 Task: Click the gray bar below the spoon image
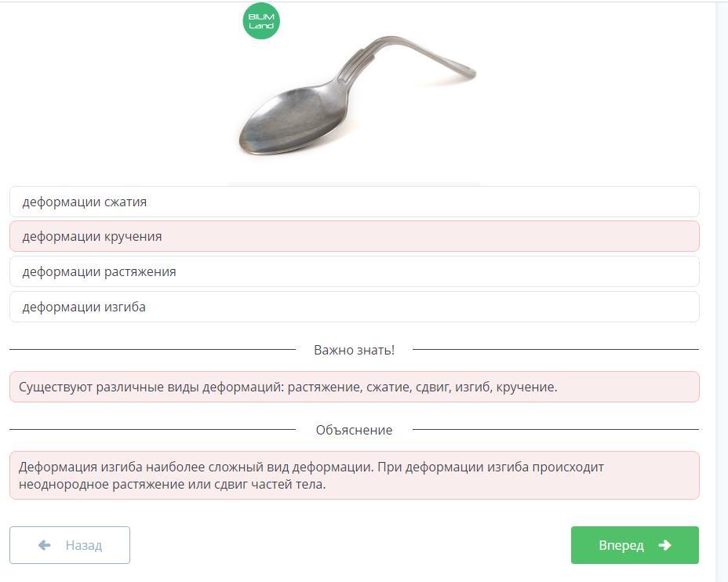click(x=354, y=184)
